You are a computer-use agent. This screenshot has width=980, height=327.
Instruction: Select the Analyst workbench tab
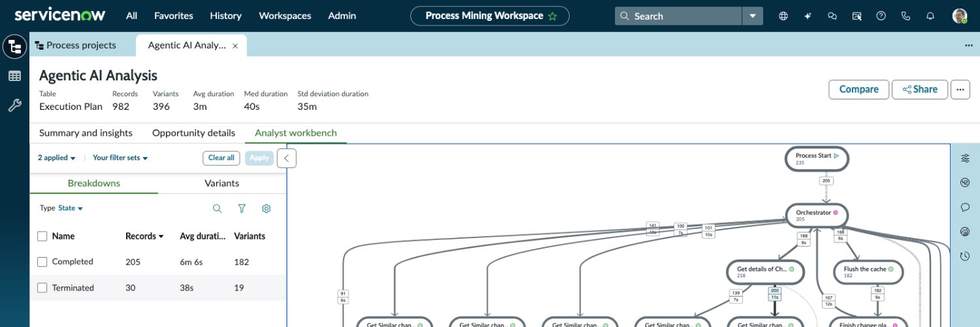click(x=296, y=133)
